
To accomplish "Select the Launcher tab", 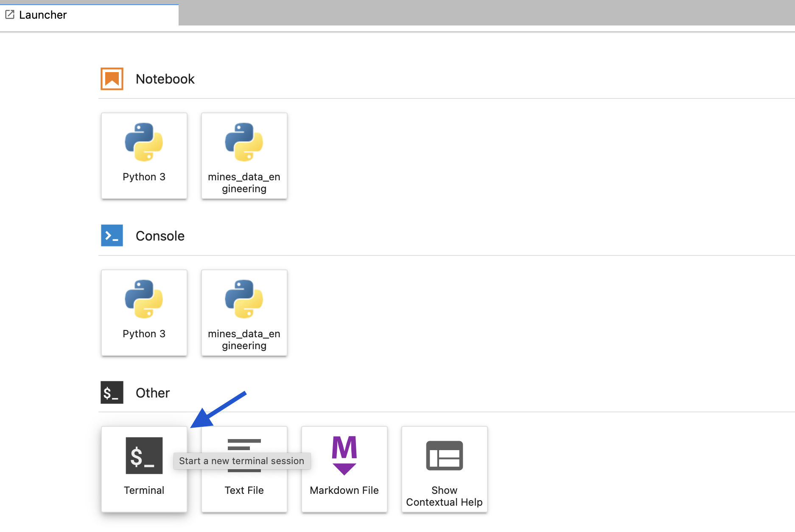I will tap(89, 15).
